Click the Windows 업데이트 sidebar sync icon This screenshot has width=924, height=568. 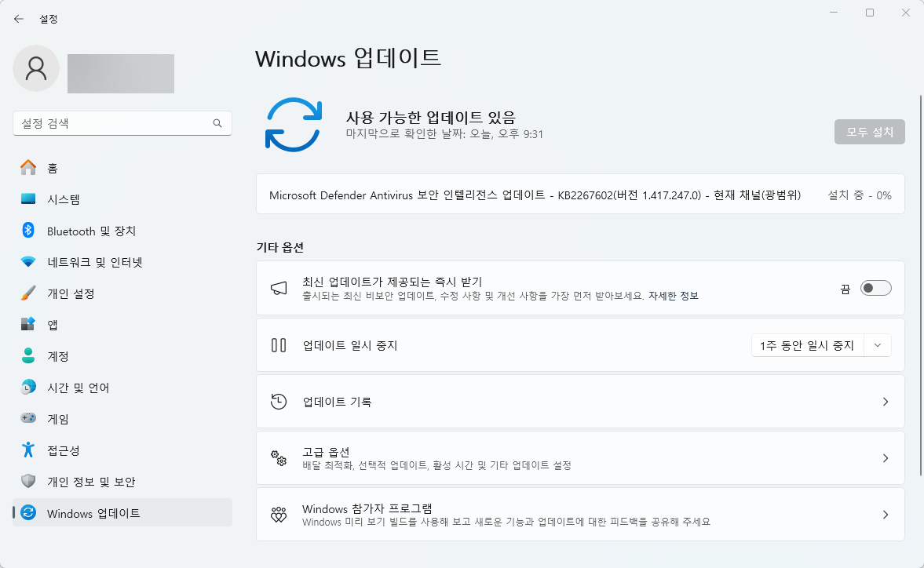[x=28, y=512]
